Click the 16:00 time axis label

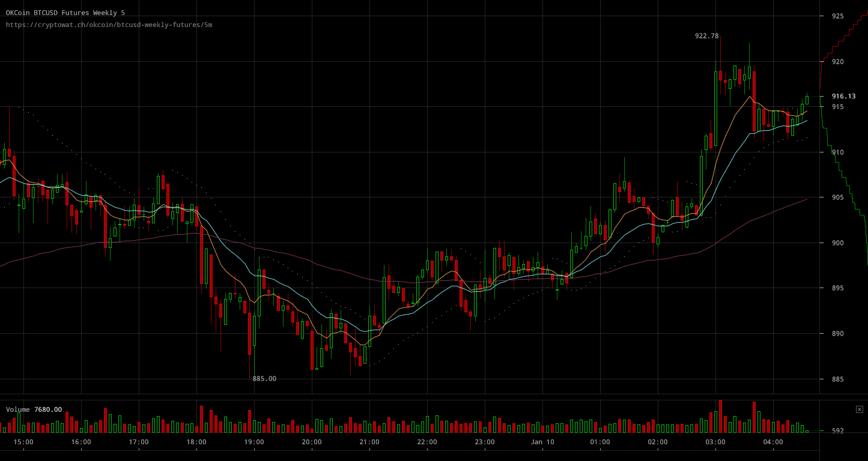click(x=81, y=442)
